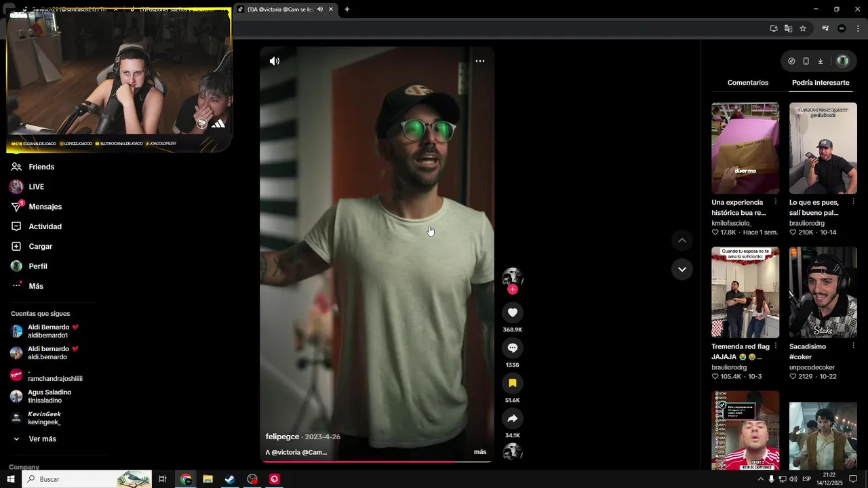Open volume control in system tray
The image size is (868, 488).
[793, 479]
